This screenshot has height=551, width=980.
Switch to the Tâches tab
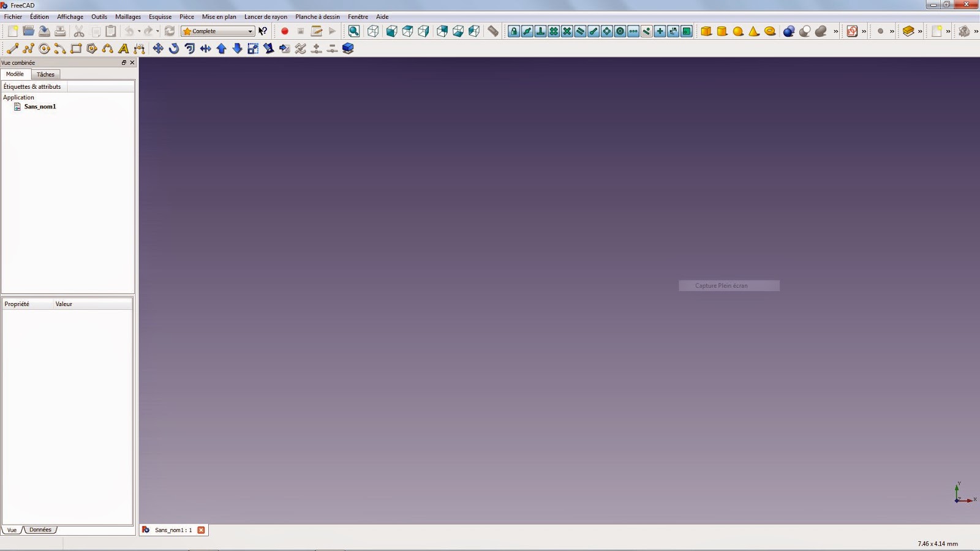[45, 74]
